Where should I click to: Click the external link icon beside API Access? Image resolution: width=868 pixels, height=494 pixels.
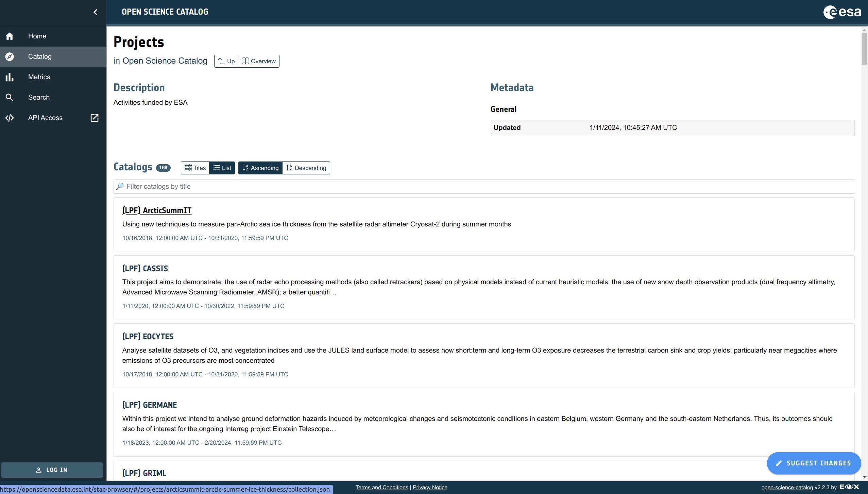point(94,118)
